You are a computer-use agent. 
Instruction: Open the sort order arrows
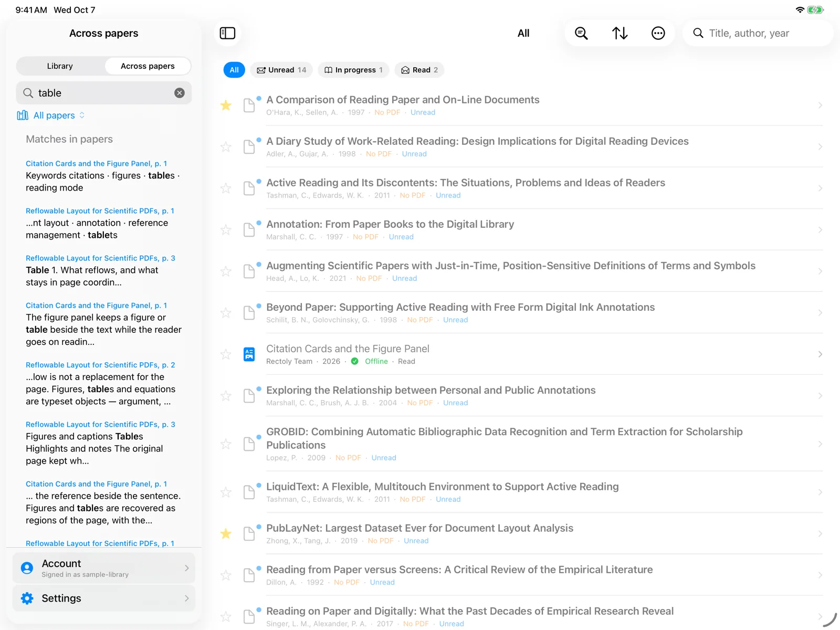point(619,33)
